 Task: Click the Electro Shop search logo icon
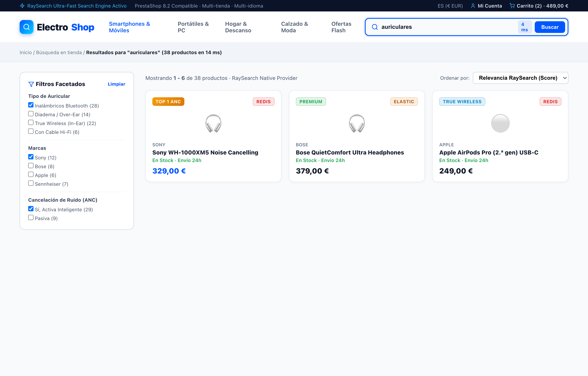(x=26, y=27)
